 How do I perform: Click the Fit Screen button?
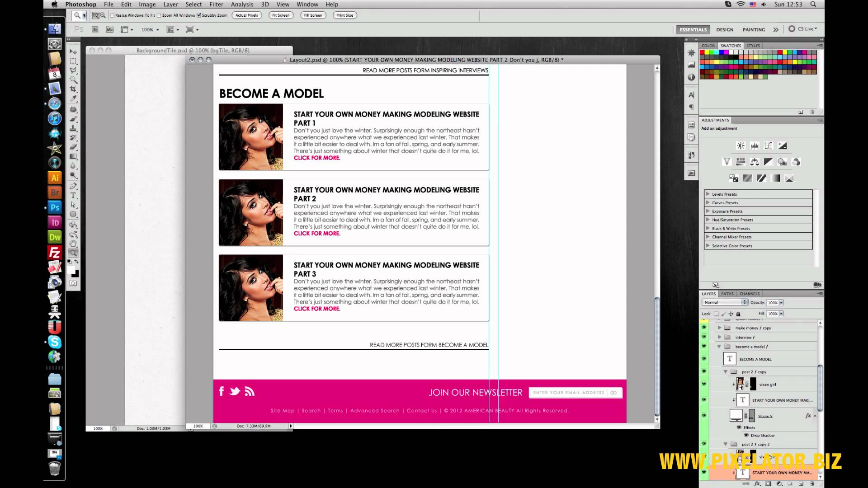tap(281, 15)
